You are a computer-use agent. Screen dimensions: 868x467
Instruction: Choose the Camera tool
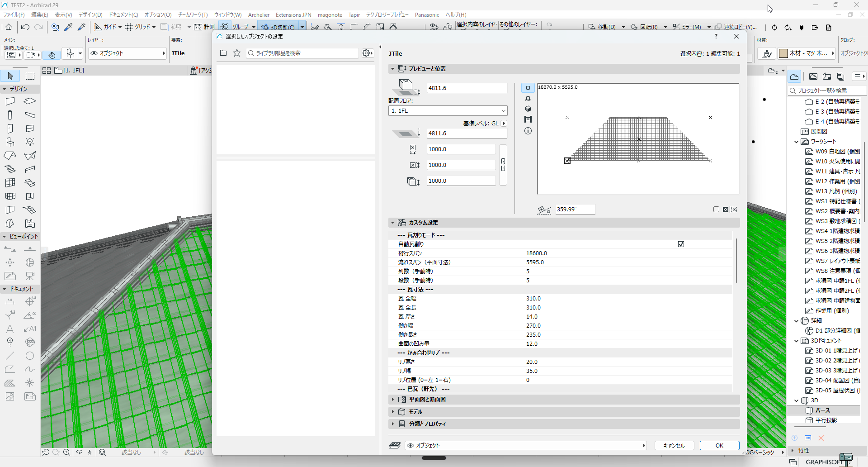30,276
